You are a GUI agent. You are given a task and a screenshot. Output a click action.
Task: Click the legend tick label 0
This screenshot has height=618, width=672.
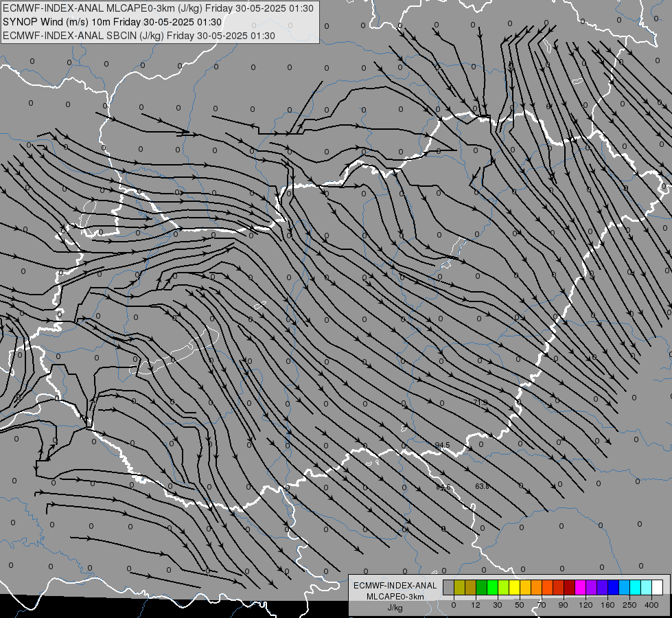pyautogui.click(x=454, y=605)
